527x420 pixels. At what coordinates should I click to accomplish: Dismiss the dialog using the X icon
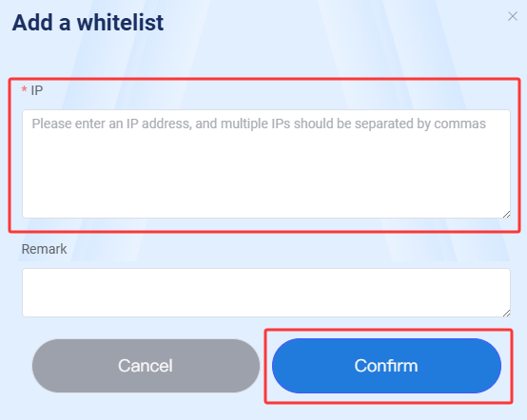pos(512,16)
